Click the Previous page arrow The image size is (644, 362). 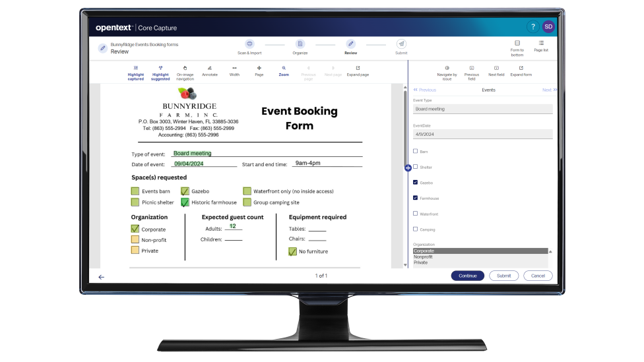click(x=308, y=73)
